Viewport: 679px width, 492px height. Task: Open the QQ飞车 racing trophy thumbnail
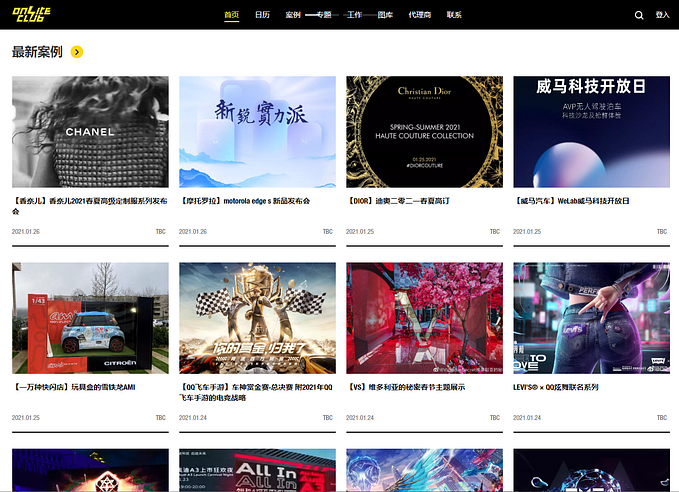click(257, 318)
